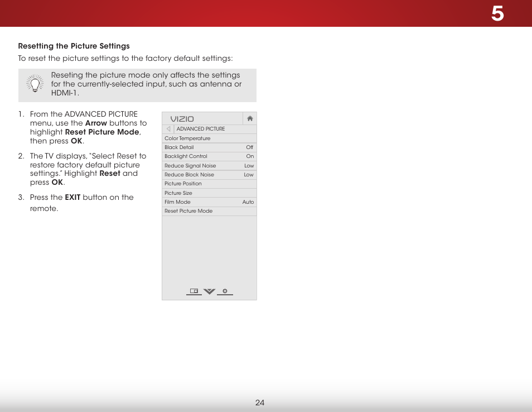The height and width of the screenshot is (412, 532).
Task: Open the Picture Size menu item
Action: 209,193
